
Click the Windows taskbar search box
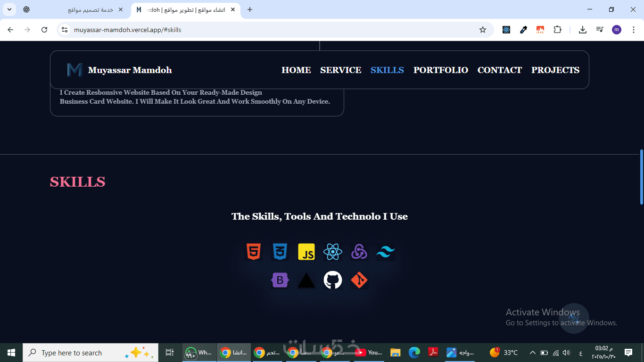pyautogui.click(x=91, y=353)
